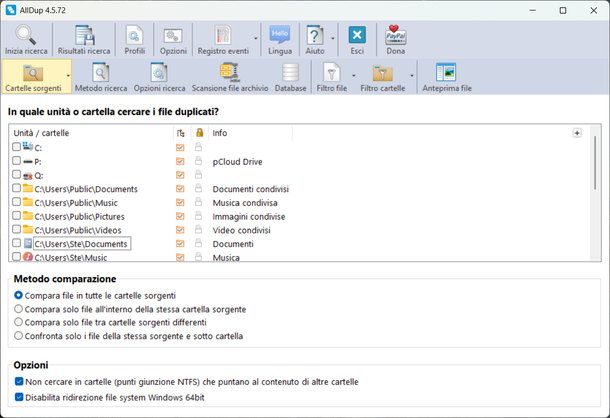This screenshot has width=610, height=418.
Task: Expand the Filtro file dropdown arrow
Action: [353, 75]
